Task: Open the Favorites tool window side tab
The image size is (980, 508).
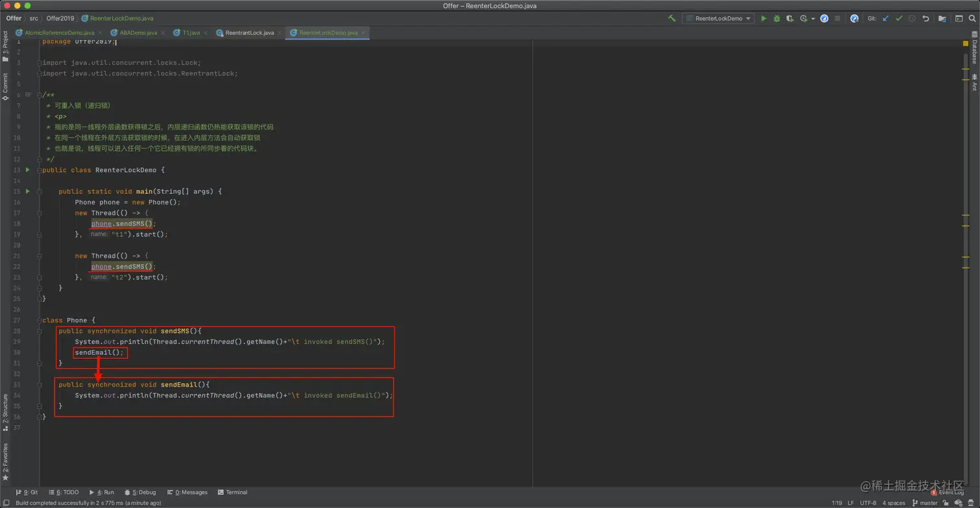Action: 5,462
